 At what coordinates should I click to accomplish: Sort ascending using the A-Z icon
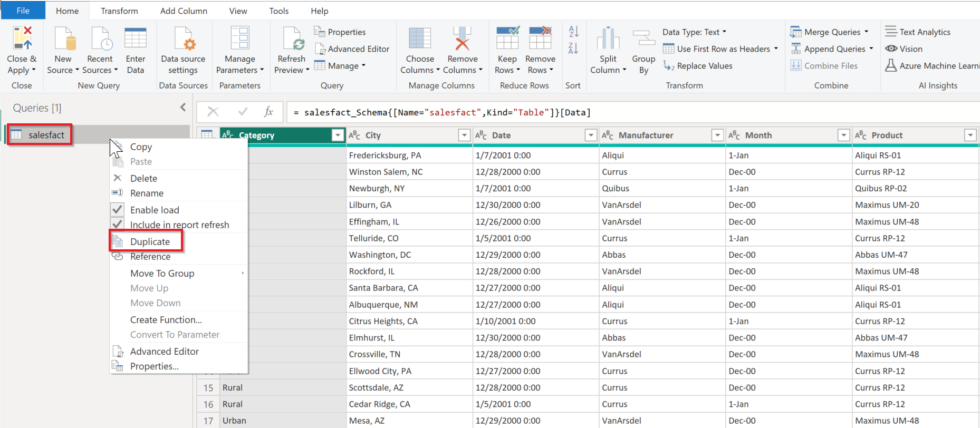[573, 32]
